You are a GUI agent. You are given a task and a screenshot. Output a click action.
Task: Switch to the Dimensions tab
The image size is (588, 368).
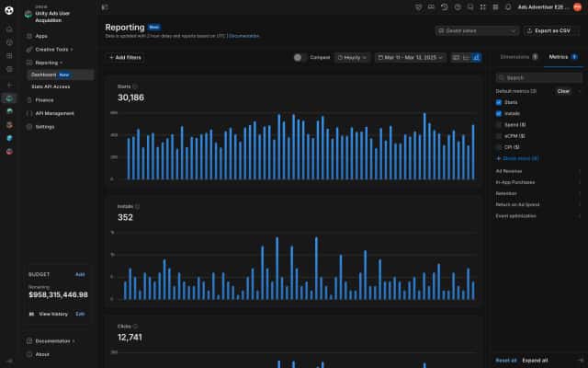(519, 57)
